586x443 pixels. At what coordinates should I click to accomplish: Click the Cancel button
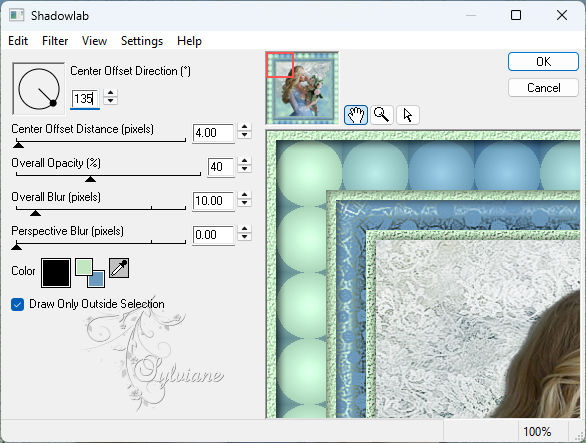(543, 88)
